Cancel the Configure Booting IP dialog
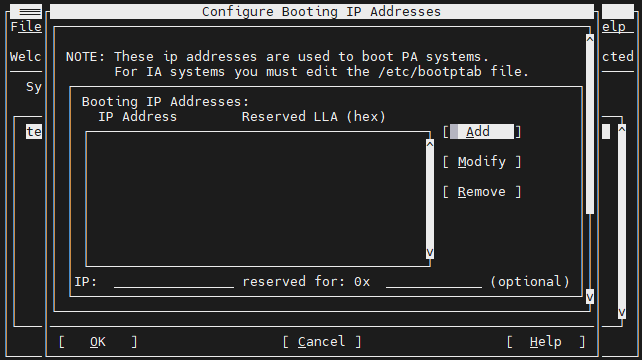 tap(322, 342)
